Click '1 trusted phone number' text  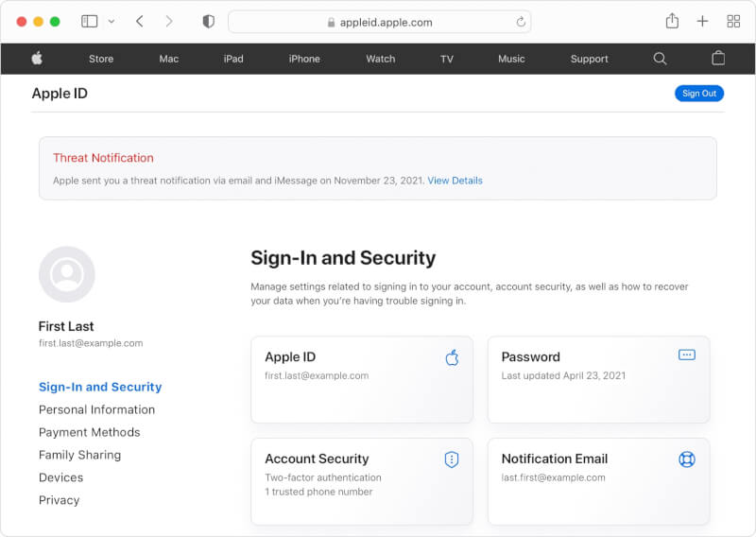coord(318,492)
